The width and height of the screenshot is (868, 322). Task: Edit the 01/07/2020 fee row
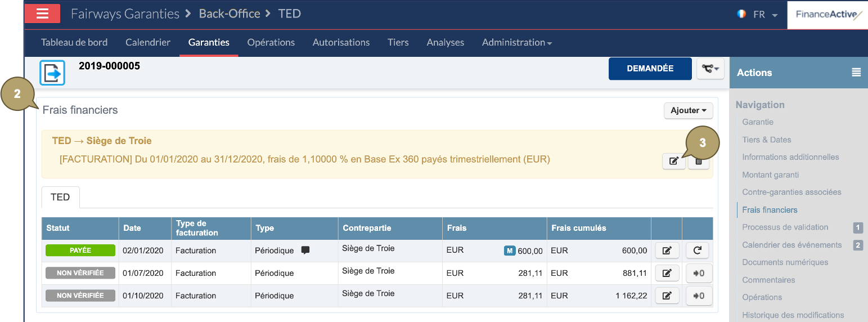pyautogui.click(x=667, y=273)
